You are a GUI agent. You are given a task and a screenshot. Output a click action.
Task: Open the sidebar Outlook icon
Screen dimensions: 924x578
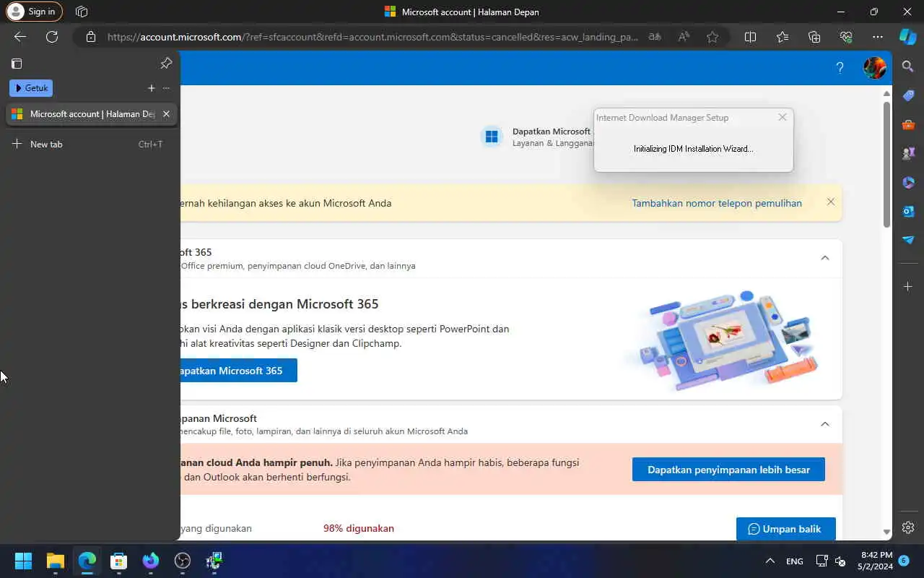tap(908, 211)
